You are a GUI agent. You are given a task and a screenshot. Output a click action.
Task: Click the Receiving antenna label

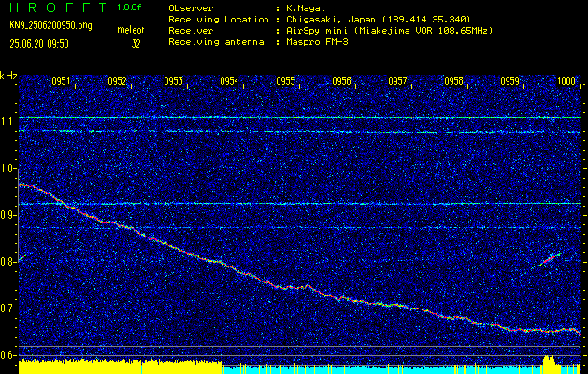[216, 42]
